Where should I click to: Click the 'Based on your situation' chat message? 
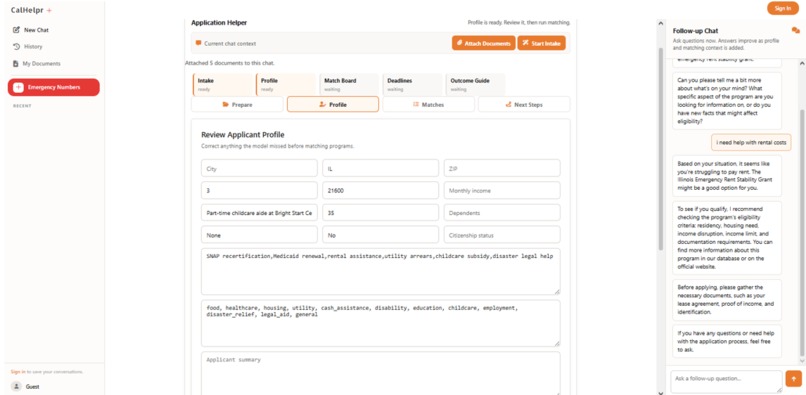727,176
